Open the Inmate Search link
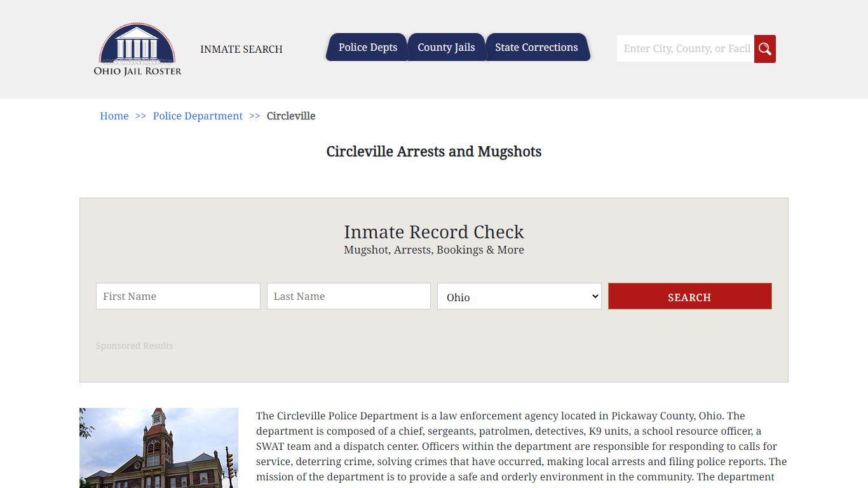The height and width of the screenshot is (488, 868). [x=241, y=50]
